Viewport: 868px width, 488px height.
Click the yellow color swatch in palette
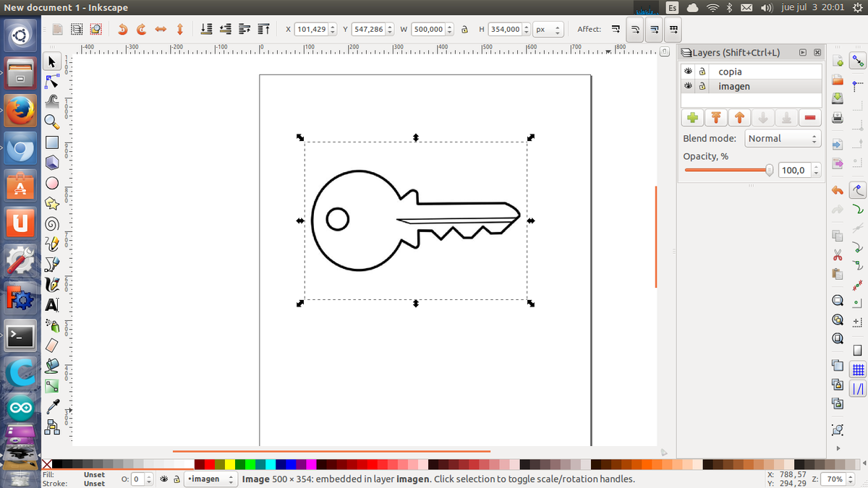pos(230,464)
